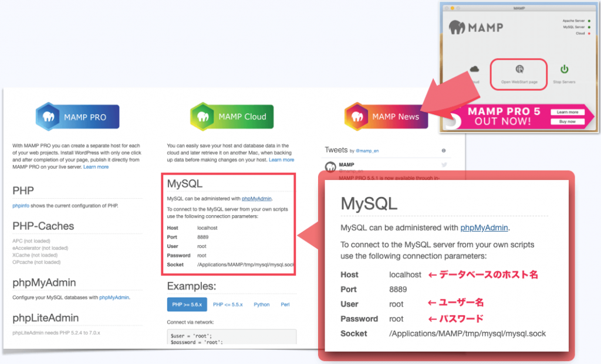This screenshot has width=601, height=364.
Task: Click the 'Examples:' heading
Action: point(192,286)
